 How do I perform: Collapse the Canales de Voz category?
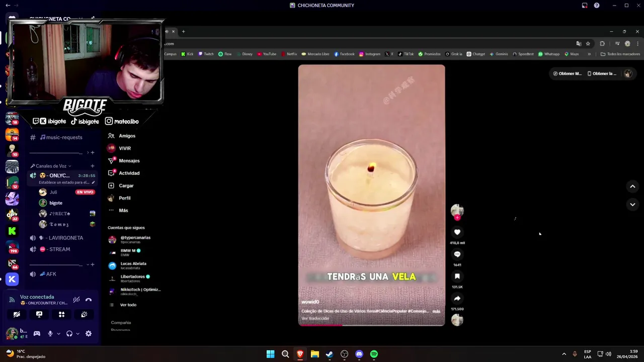[51, 166]
